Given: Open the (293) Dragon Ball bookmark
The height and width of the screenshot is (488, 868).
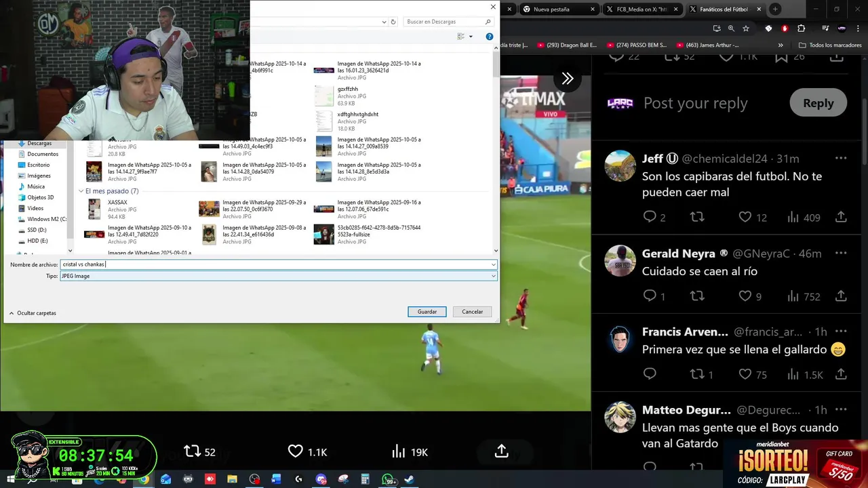Looking at the screenshot, I should (567, 45).
